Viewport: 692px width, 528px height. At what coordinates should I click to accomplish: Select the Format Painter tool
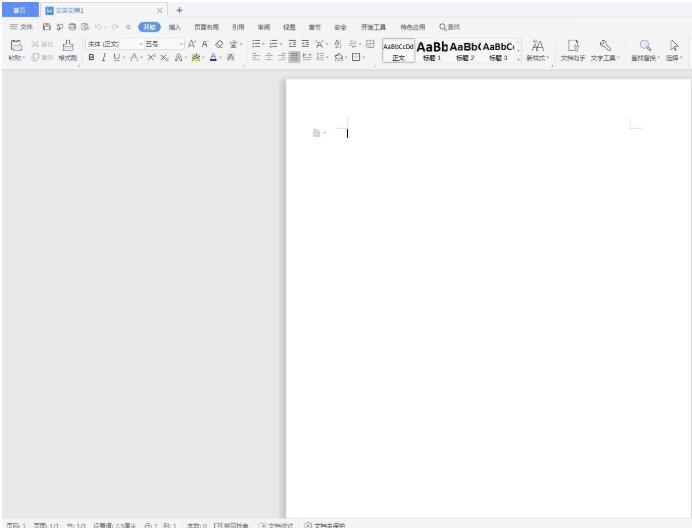pyautogui.click(x=68, y=47)
